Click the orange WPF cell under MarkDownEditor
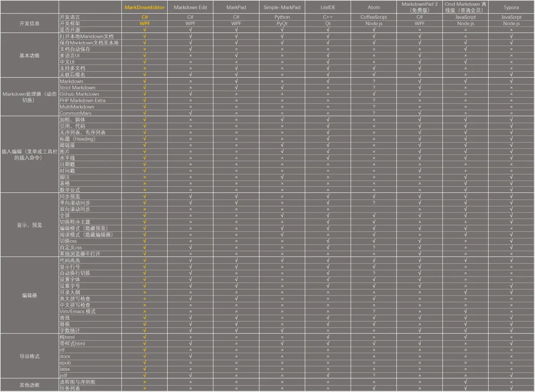The width and height of the screenshot is (535, 392). [x=144, y=24]
